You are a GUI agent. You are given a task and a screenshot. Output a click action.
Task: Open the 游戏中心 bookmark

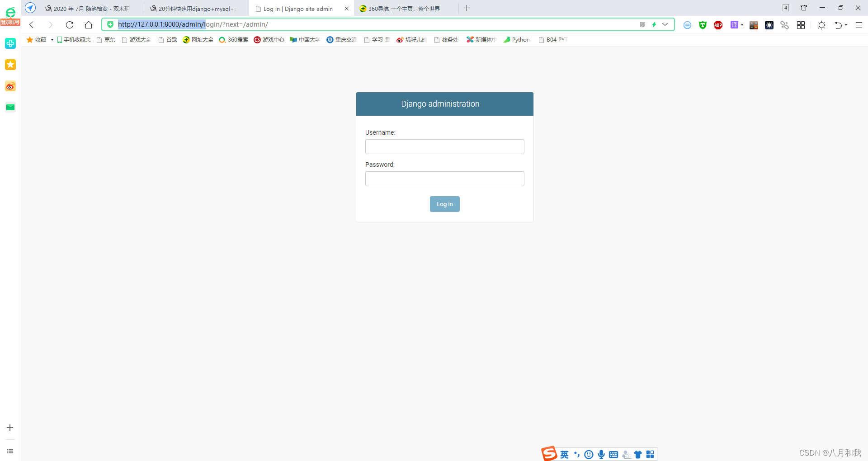269,40
